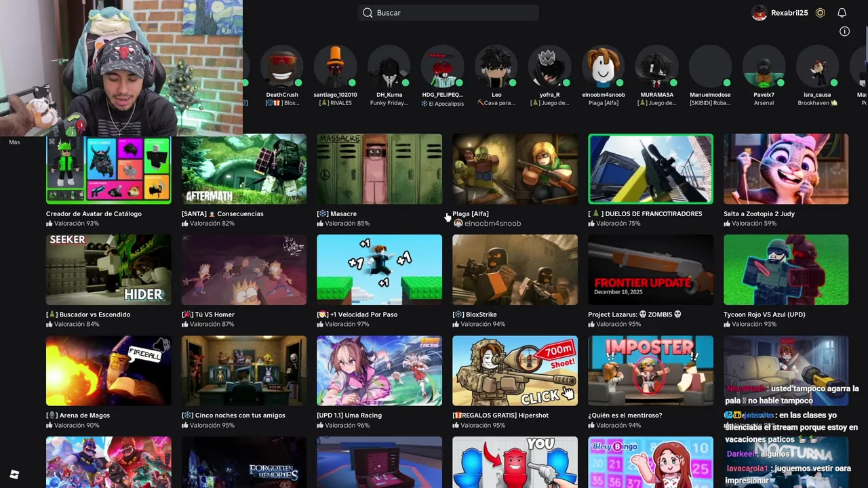The image size is (868, 488).
Task: Open Arena de Magos thumbnail
Action: 108,371
